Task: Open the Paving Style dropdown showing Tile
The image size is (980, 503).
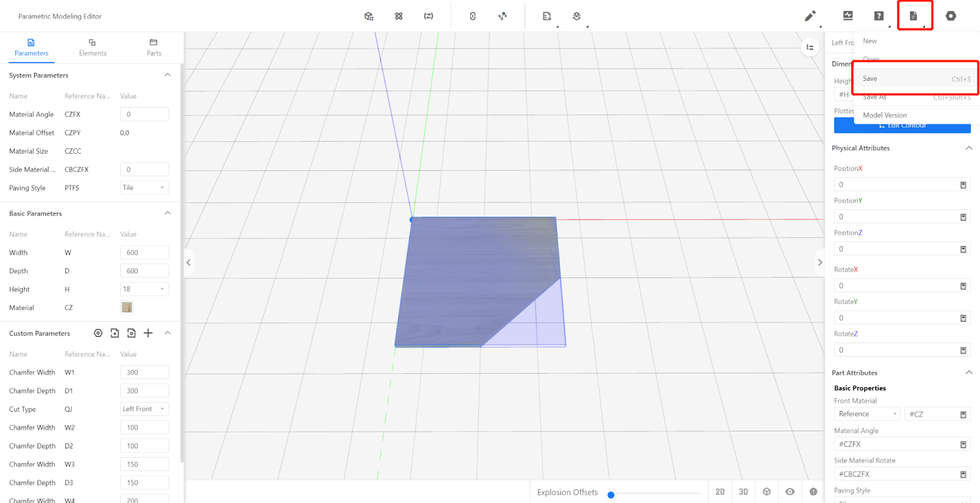Action: pos(144,188)
